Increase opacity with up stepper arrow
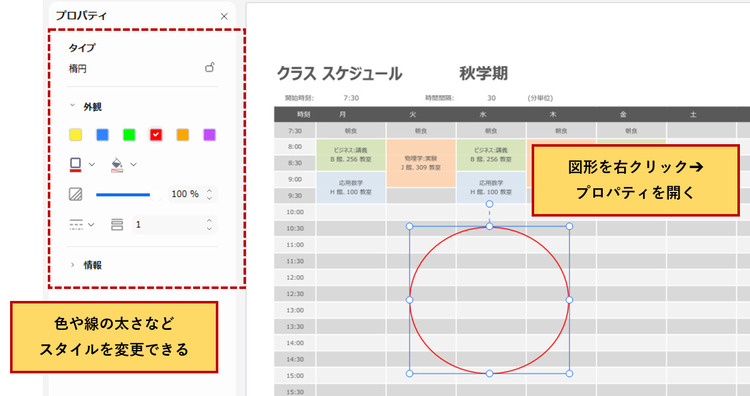This screenshot has height=396, width=750. click(209, 190)
